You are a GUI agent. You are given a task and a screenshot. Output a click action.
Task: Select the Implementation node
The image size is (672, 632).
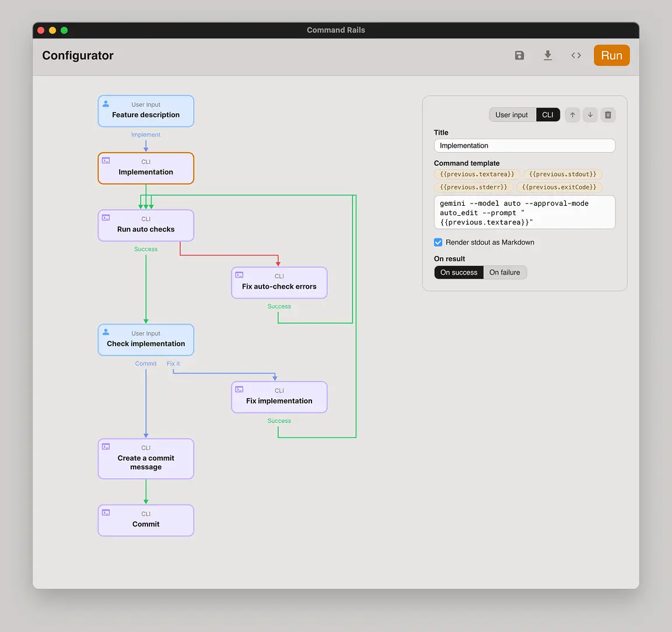coord(146,168)
